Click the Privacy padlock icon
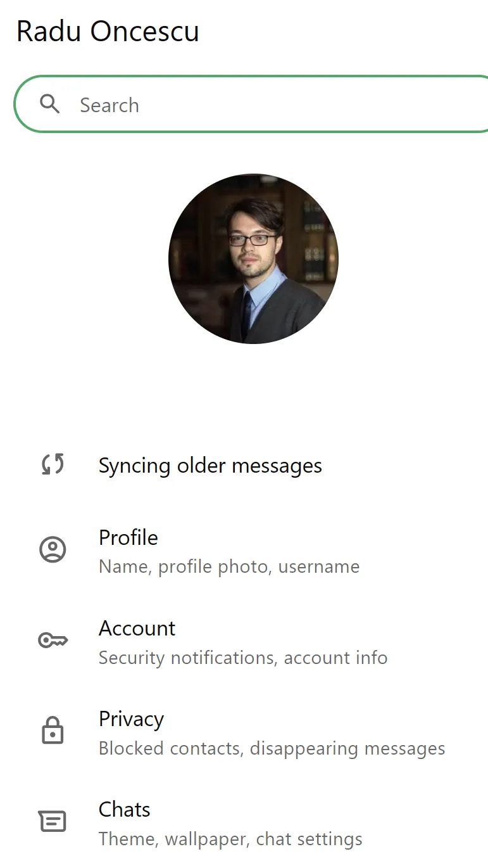This screenshot has height=868, width=488. coord(53,731)
